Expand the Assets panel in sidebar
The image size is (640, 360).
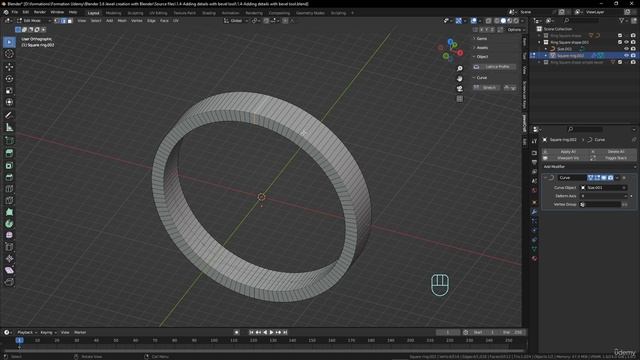click(x=482, y=47)
